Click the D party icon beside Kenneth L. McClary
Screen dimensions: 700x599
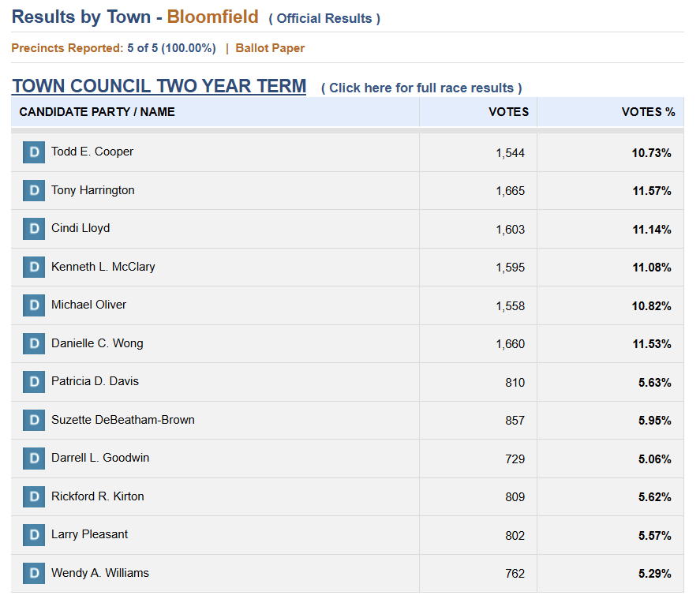34,267
